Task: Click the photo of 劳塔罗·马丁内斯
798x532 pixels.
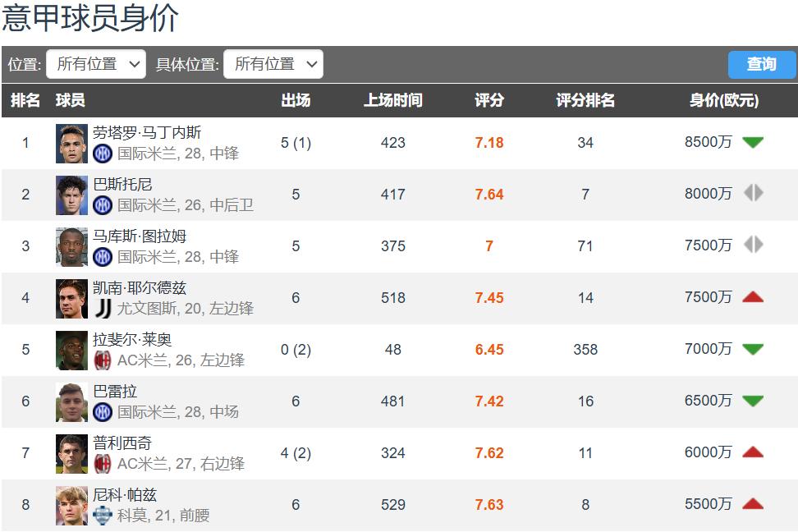Action: pyautogui.click(x=71, y=143)
